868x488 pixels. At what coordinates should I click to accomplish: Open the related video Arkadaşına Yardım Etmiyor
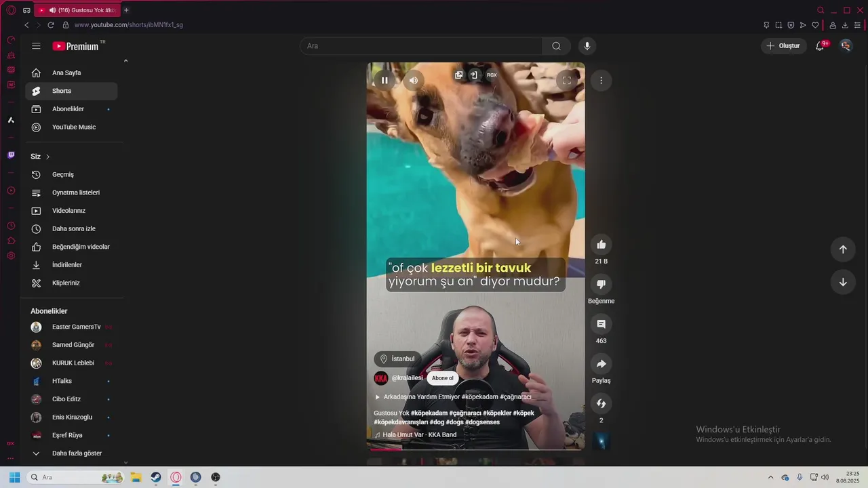(453, 397)
